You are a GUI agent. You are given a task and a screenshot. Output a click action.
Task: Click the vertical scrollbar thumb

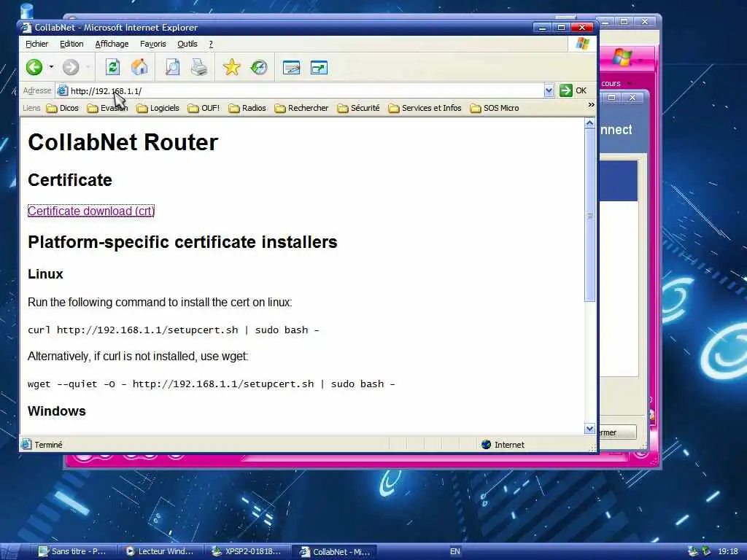589,215
